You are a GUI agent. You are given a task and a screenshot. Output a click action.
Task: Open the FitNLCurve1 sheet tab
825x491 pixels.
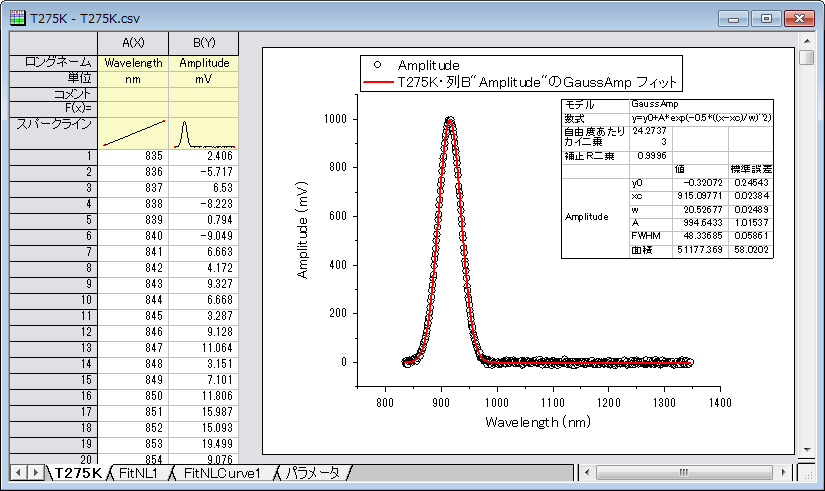[x=222, y=473]
